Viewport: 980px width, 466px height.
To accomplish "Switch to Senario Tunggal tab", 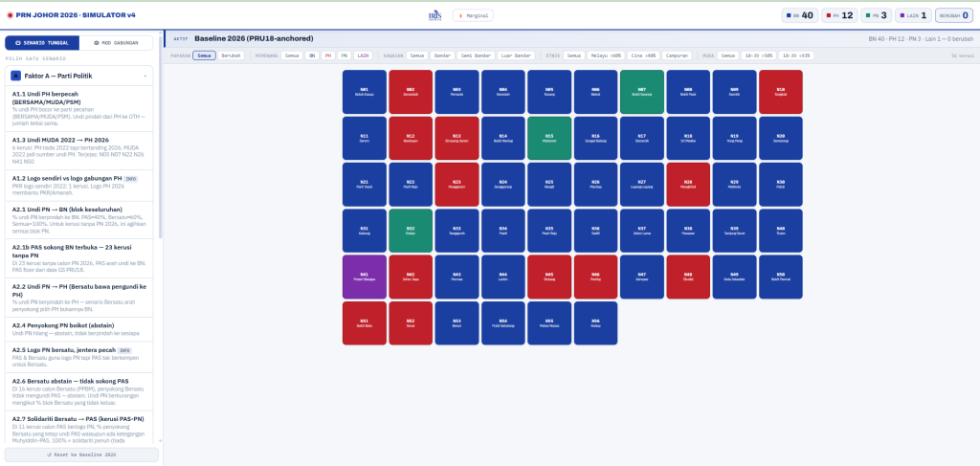I will pos(42,42).
